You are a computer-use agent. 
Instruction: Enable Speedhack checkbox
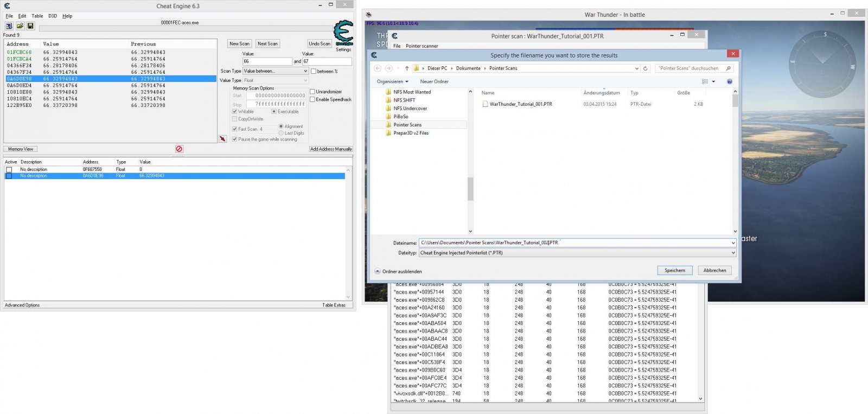(x=312, y=99)
